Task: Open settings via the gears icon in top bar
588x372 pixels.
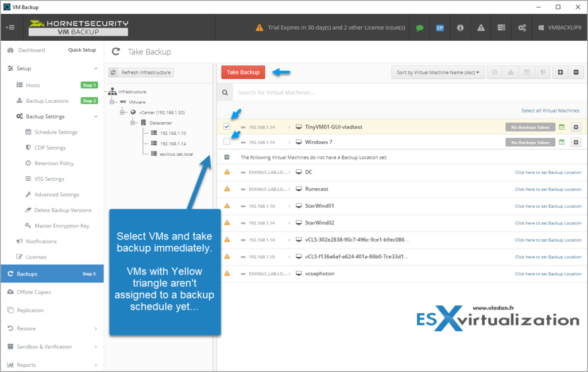Action: pyautogui.click(x=521, y=27)
